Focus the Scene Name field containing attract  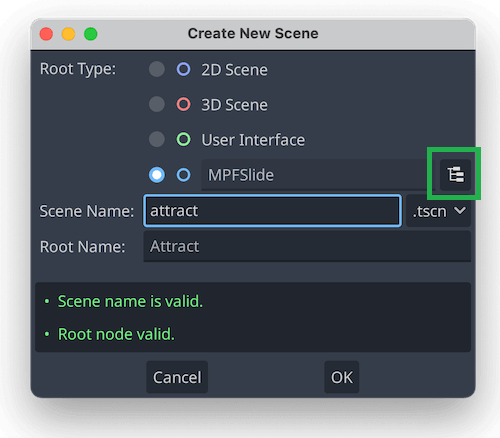coord(272,211)
